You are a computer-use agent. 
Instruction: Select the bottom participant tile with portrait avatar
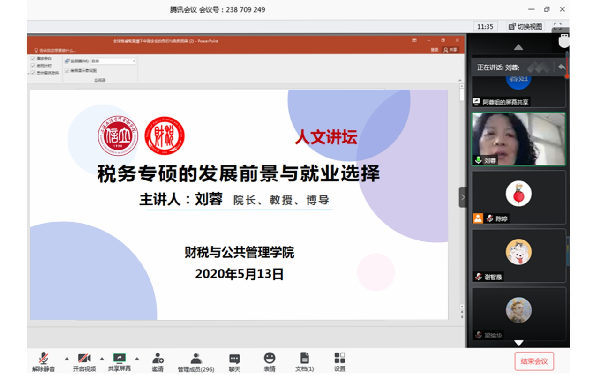518,314
